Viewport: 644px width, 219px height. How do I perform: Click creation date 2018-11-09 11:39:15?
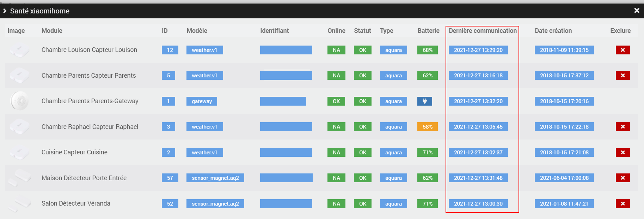564,50
